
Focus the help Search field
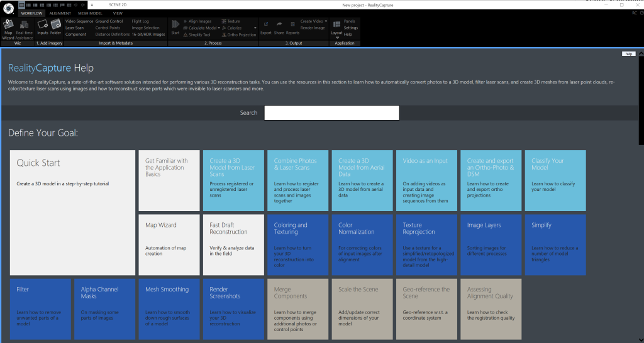[x=331, y=113]
